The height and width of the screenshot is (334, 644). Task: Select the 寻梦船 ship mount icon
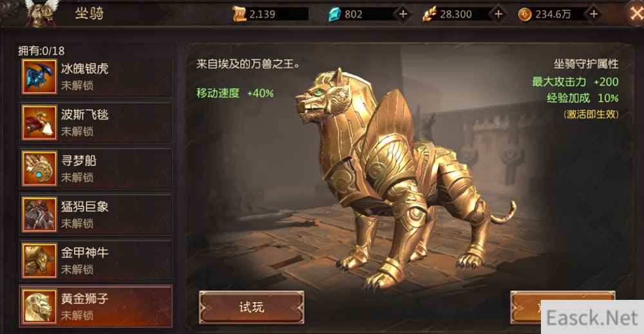39,169
